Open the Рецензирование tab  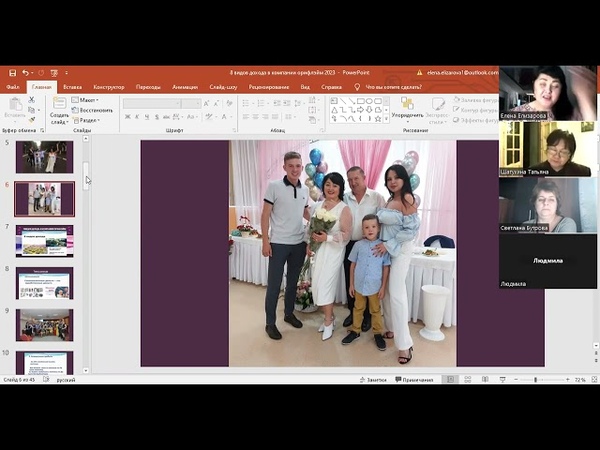click(269, 87)
